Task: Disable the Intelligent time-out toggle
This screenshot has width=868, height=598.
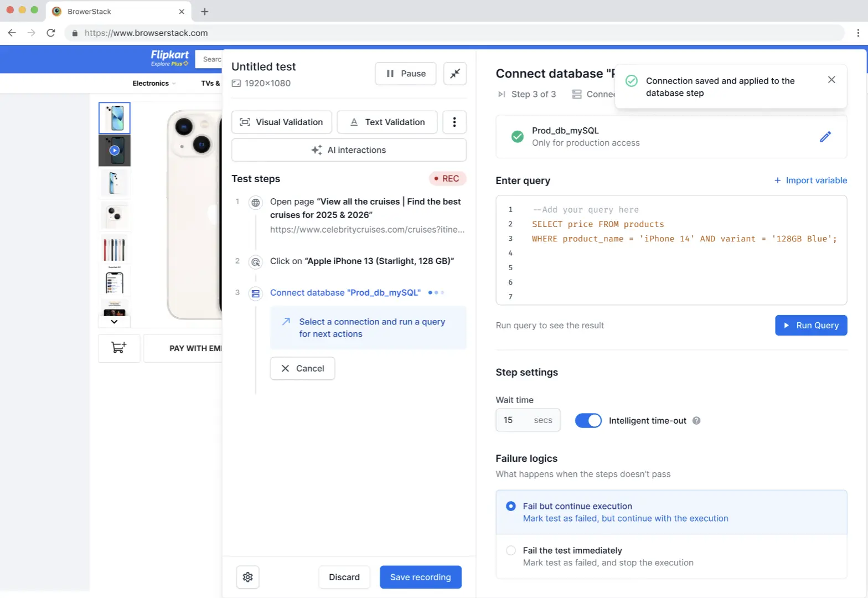Action: click(x=588, y=421)
